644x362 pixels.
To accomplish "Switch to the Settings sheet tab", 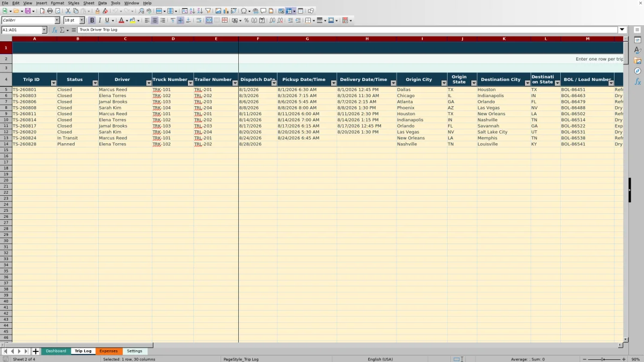I will click(135, 351).
